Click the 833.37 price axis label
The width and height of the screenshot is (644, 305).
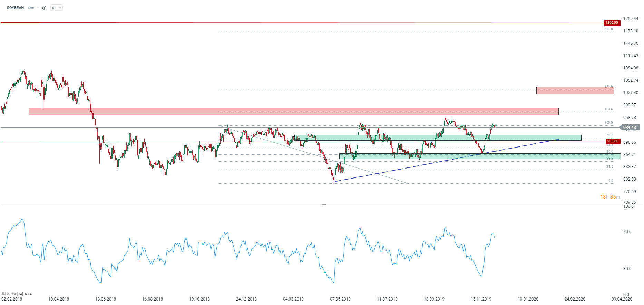(x=630, y=167)
